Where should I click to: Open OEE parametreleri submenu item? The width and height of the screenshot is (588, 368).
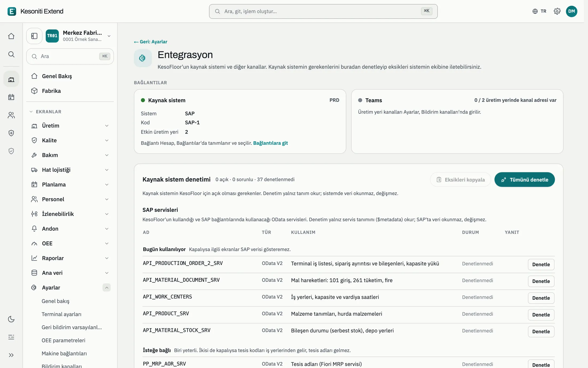tap(63, 340)
